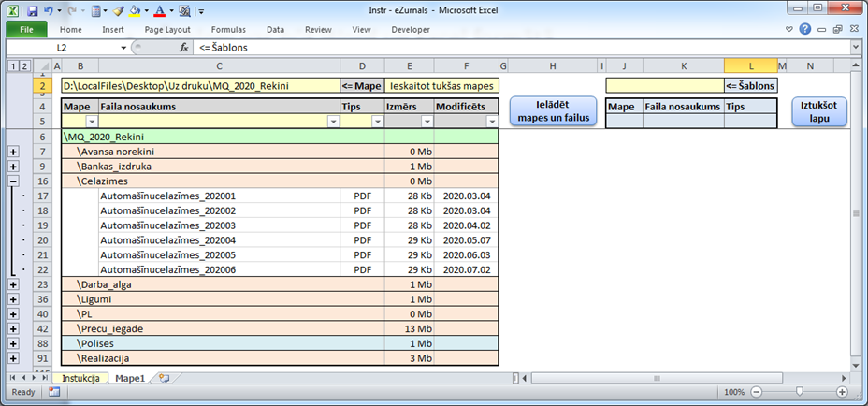
Task: Click the Insert Function fx icon
Action: tap(184, 48)
